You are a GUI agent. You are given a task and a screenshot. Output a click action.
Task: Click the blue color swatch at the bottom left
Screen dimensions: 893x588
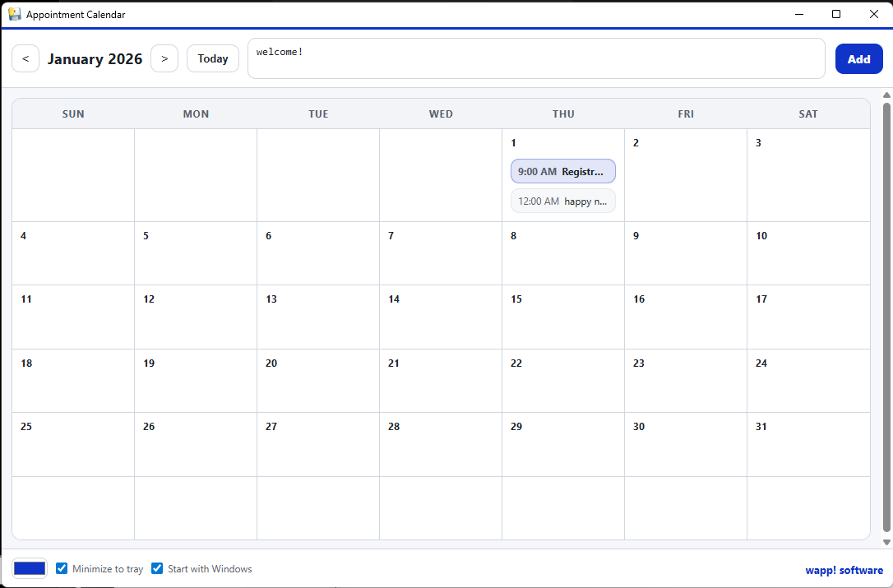point(29,568)
